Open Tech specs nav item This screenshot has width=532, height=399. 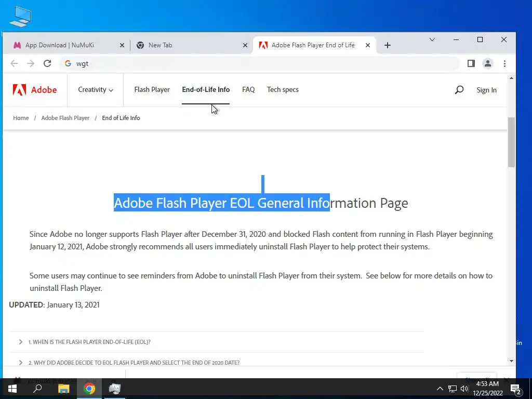(283, 89)
